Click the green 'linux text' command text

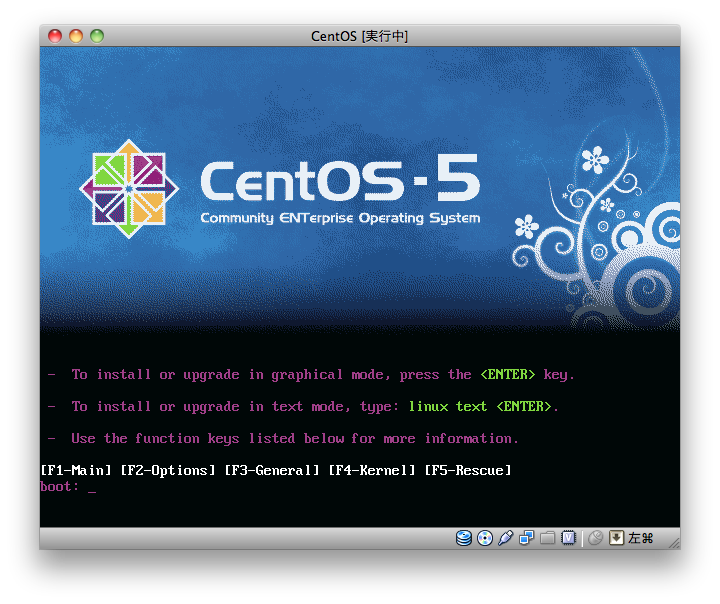(448, 406)
